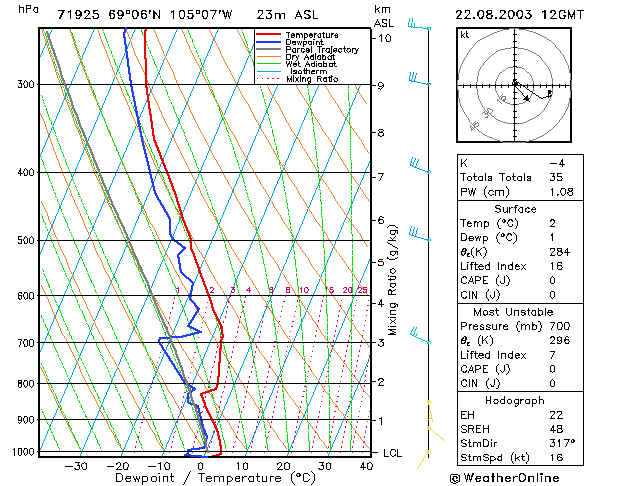Screen dimensions: 629x486
Task: Click the Most Unstable Lifted Index value '7'
Action: pyautogui.click(x=553, y=355)
